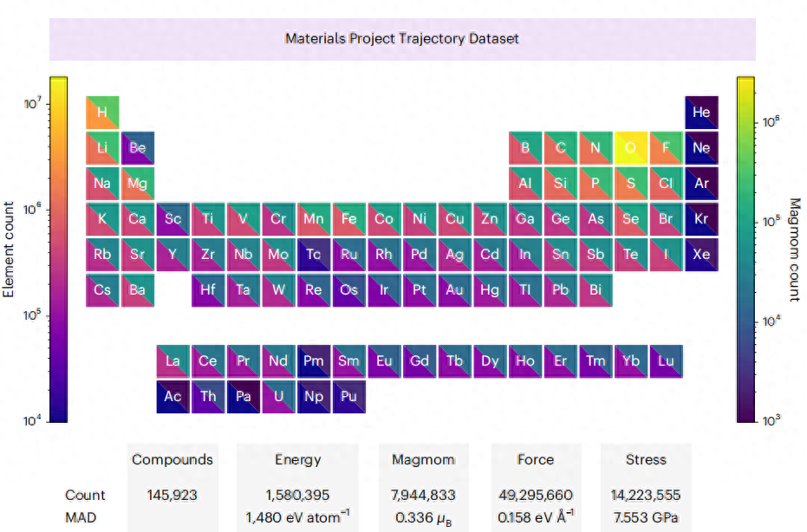Select the Hf hafnium tile
Viewport: 807px width, 532px height.
[x=208, y=289]
